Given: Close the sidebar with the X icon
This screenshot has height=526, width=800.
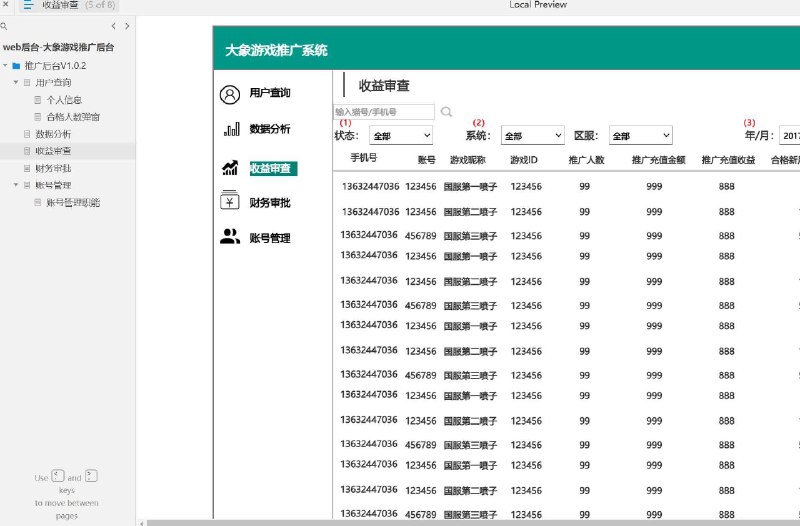Looking at the screenshot, I should tap(5, 4).
